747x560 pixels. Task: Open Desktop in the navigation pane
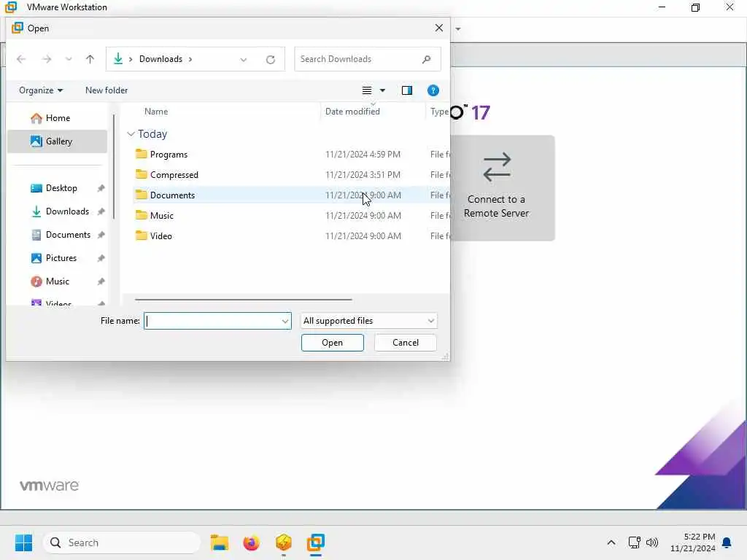click(x=57, y=188)
